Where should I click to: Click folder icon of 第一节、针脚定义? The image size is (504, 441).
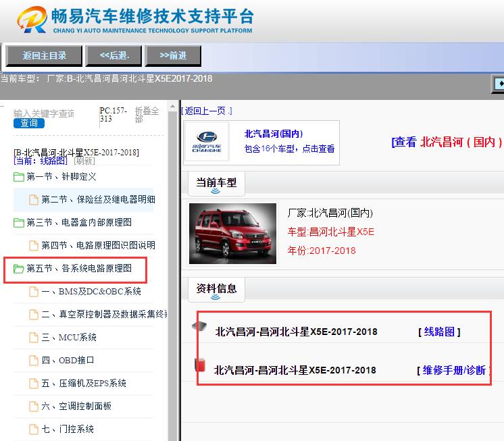pos(19,177)
